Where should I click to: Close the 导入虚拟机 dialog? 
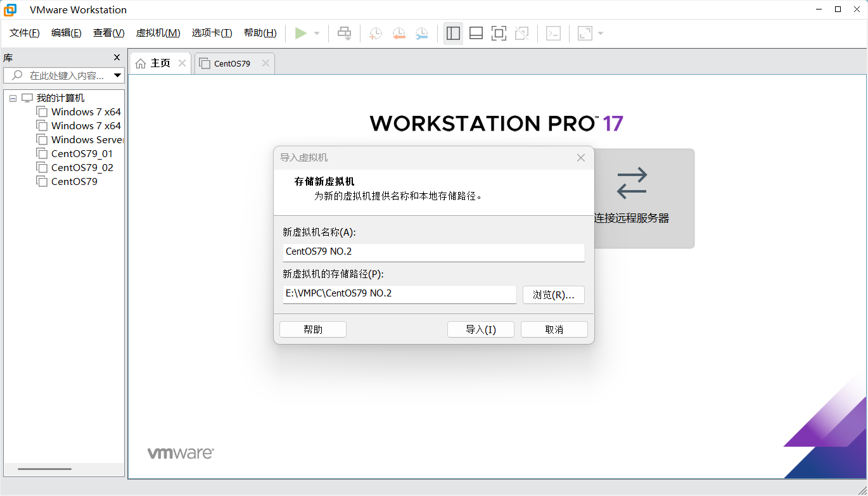[x=581, y=158]
